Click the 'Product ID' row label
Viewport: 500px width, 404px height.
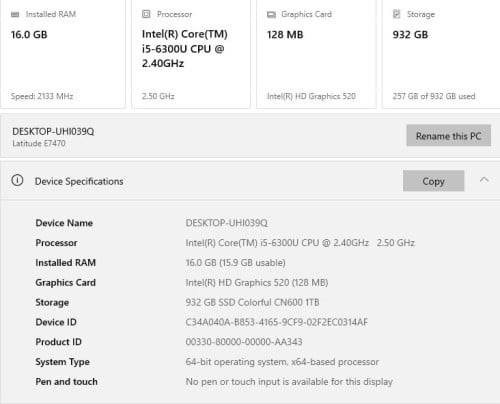click(x=58, y=342)
